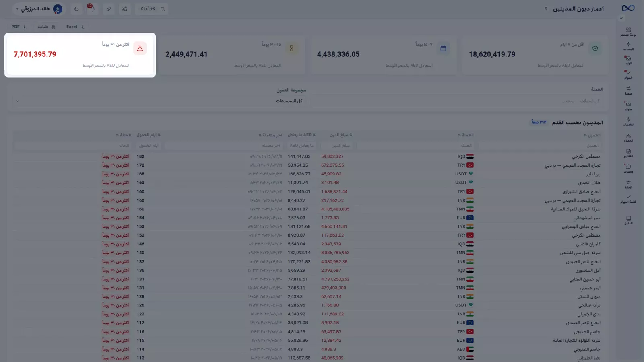Click the ٣١٢ صفاً row count badge

[x=539, y=122]
